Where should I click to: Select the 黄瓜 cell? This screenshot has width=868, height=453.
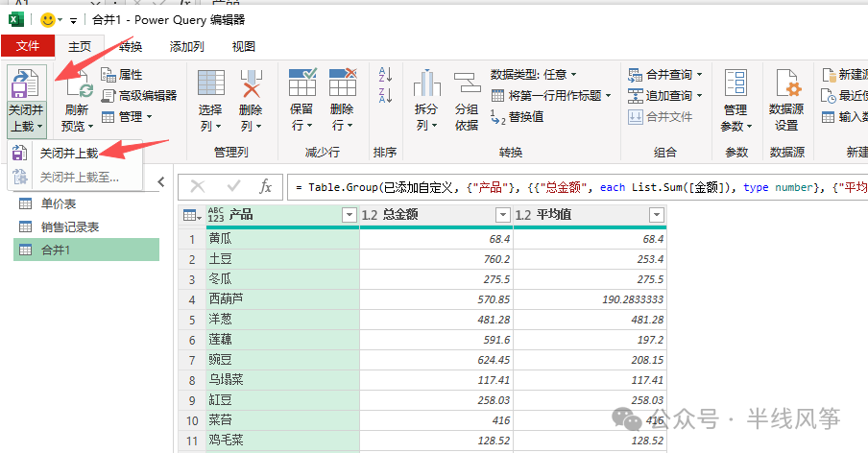283,239
